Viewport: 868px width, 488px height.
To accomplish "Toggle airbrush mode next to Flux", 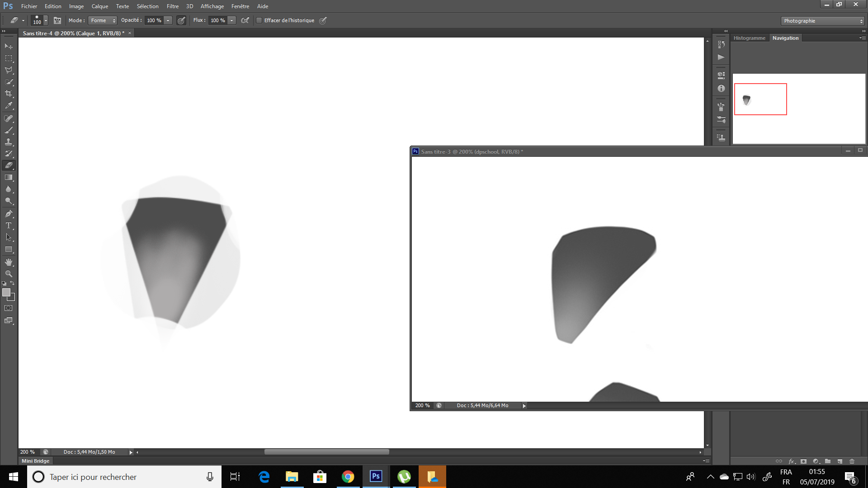I will [x=245, y=20].
